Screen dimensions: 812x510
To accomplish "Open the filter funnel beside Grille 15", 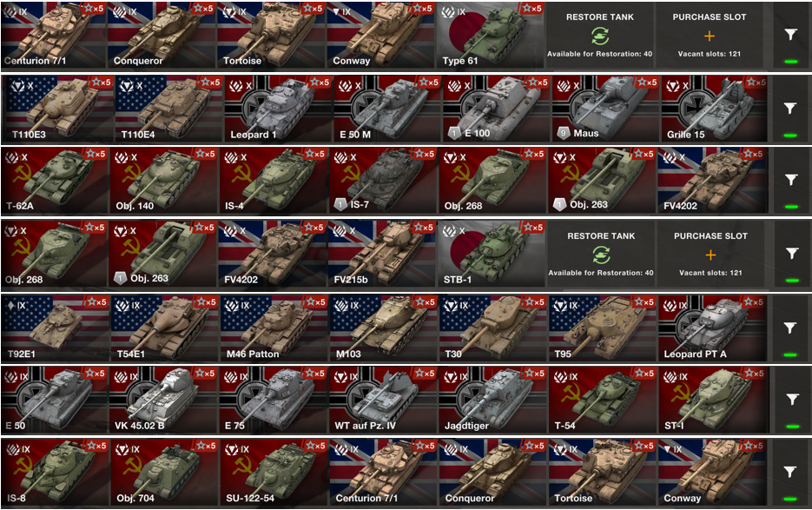I will pyautogui.click(x=790, y=108).
